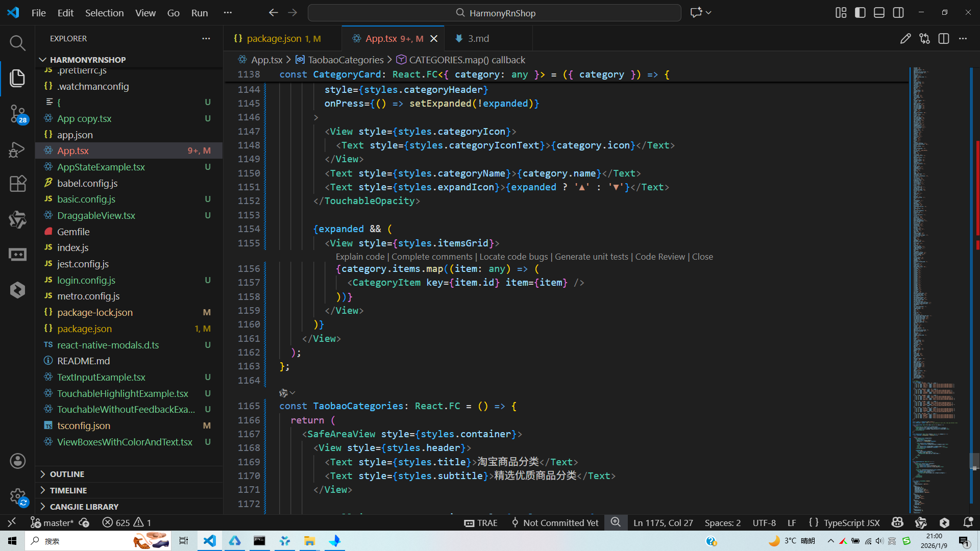Screen dimensions: 980x551
Task: Expand the TIMELINE section
Action: 68,490
